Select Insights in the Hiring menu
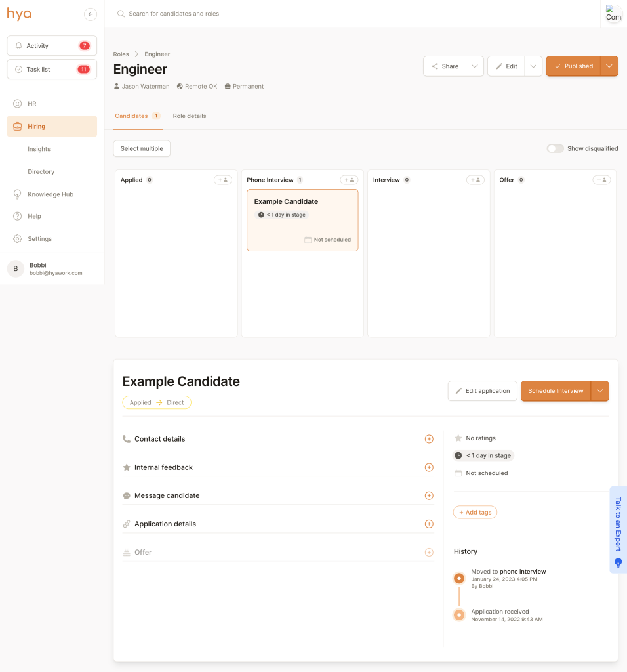The height and width of the screenshot is (672, 627). [x=39, y=149]
